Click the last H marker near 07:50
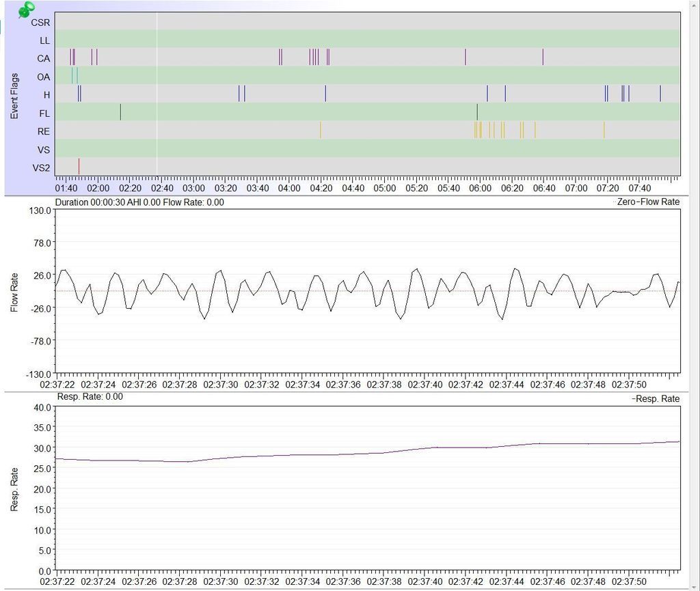The image size is (700, 591). click(660, 93)
